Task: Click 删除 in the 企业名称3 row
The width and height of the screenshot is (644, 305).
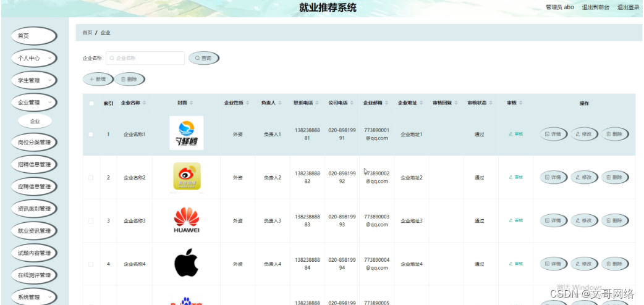Action: (615, 220)
